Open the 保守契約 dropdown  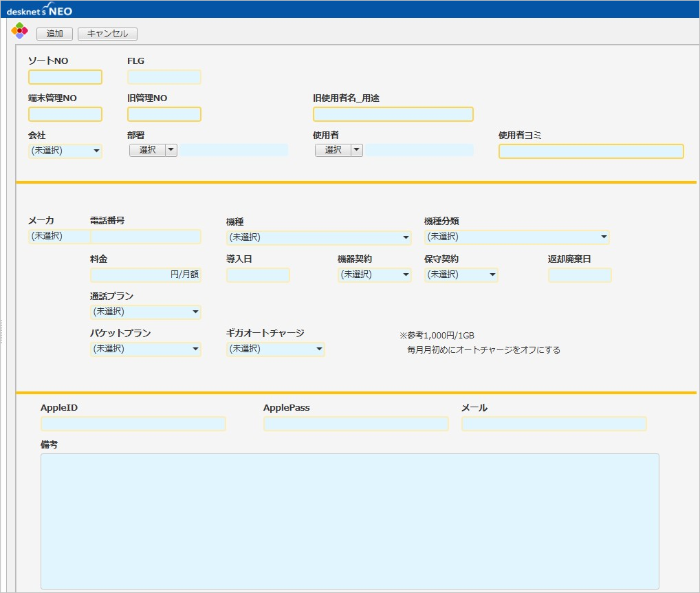click(461, 274)
